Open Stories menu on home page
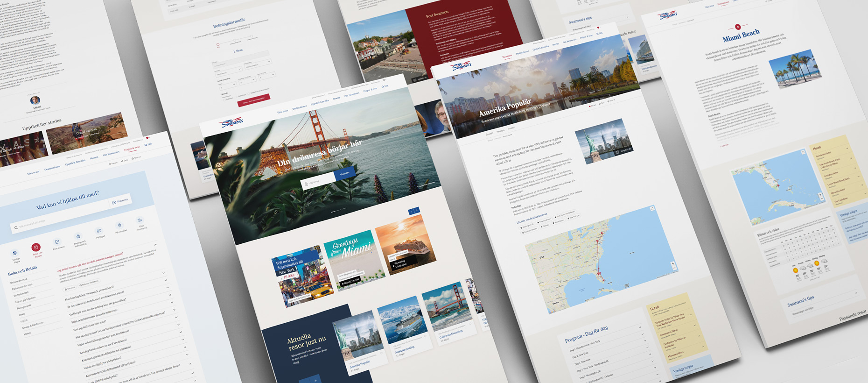The width and height of the screenshot is (868, 383). tap(336, 98)
